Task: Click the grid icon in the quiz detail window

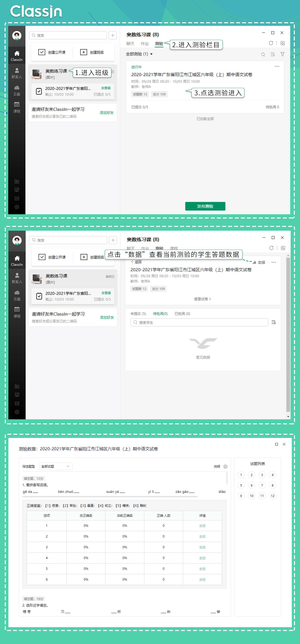Action: [283, 248]
